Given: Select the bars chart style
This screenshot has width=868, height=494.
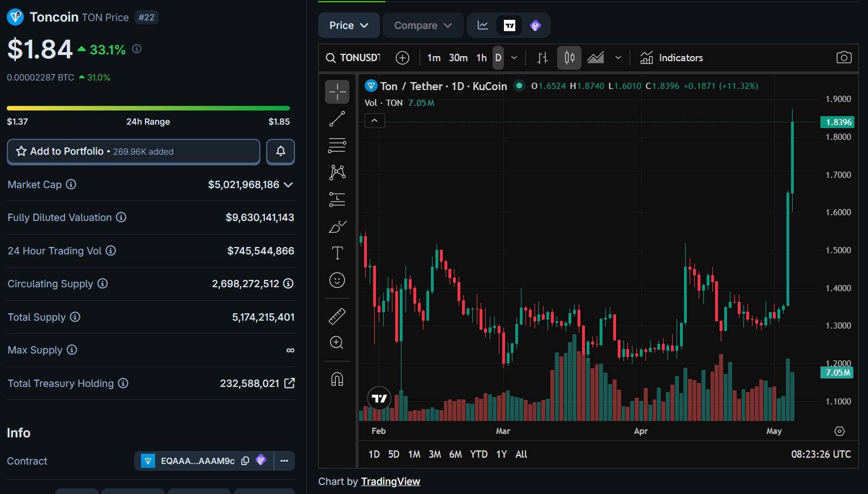Looking at the screenshot, I should coord(542,58).
